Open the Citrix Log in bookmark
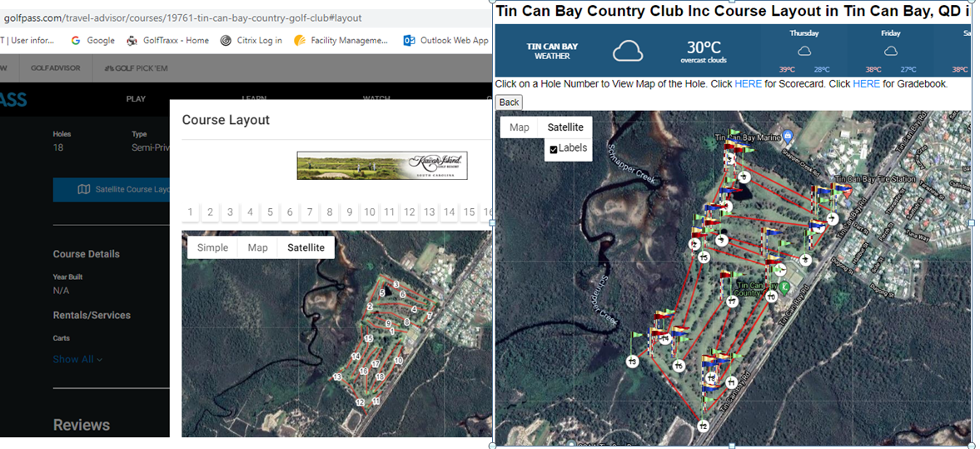Viewport: 980px width, 449px height. 251,40
